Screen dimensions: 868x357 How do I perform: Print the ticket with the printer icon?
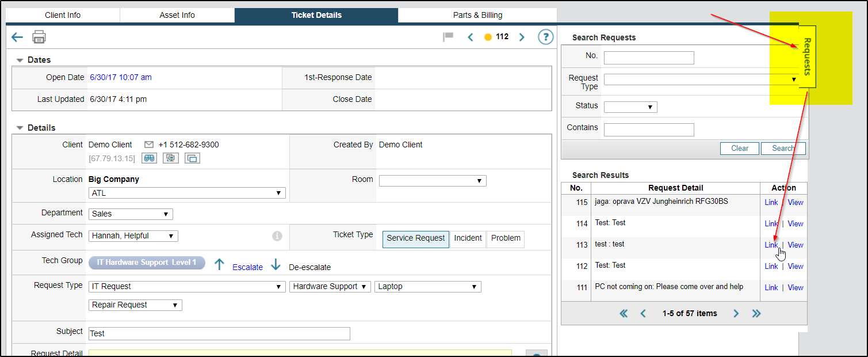(39, 37)
